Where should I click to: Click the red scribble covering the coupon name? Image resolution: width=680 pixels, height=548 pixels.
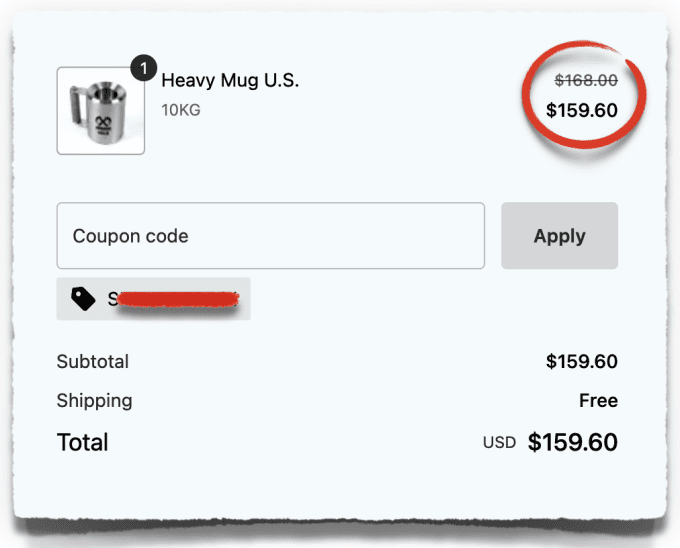[178, 299]
